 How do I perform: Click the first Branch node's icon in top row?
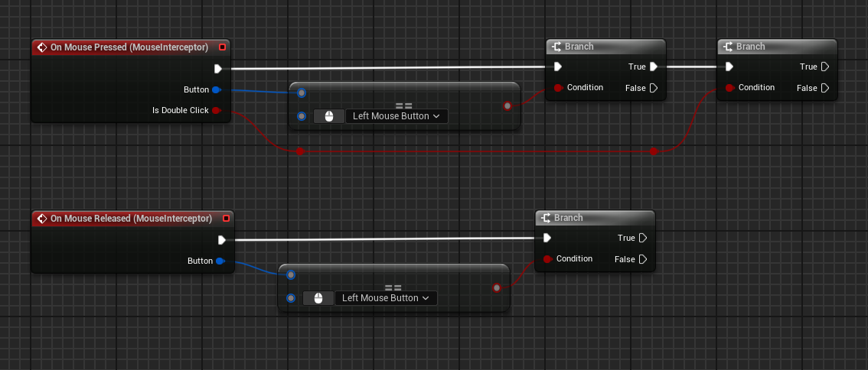556,47
